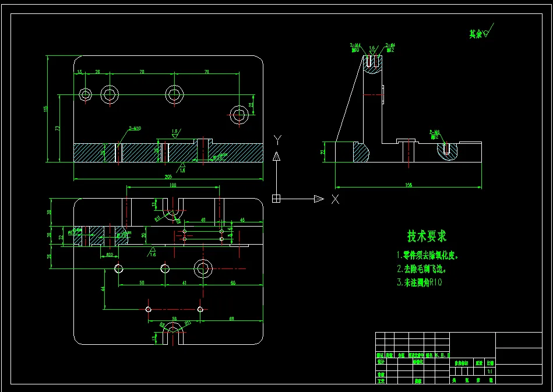Select the 158 width dimension text
This screenshot has width=553, height=392.
point(408,185)
